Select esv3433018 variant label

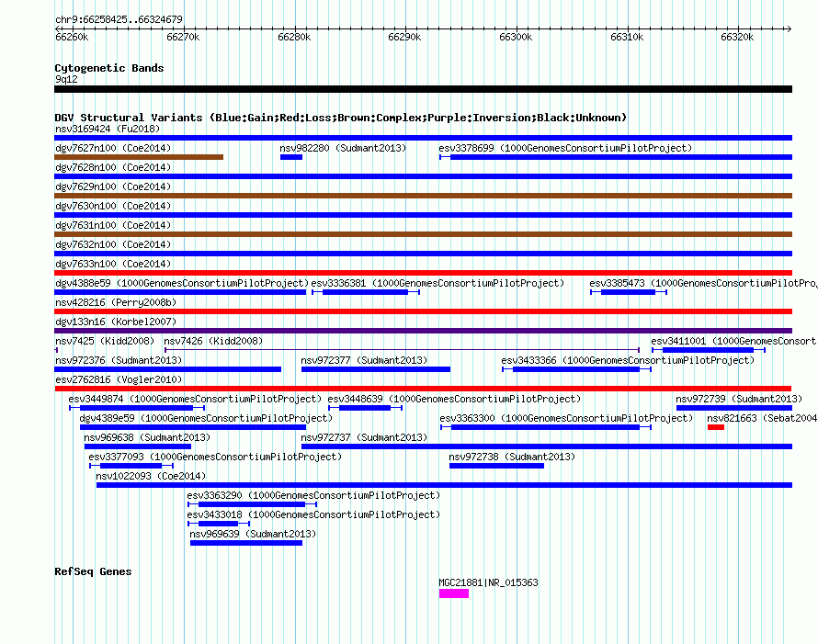[x=313, y=514]
